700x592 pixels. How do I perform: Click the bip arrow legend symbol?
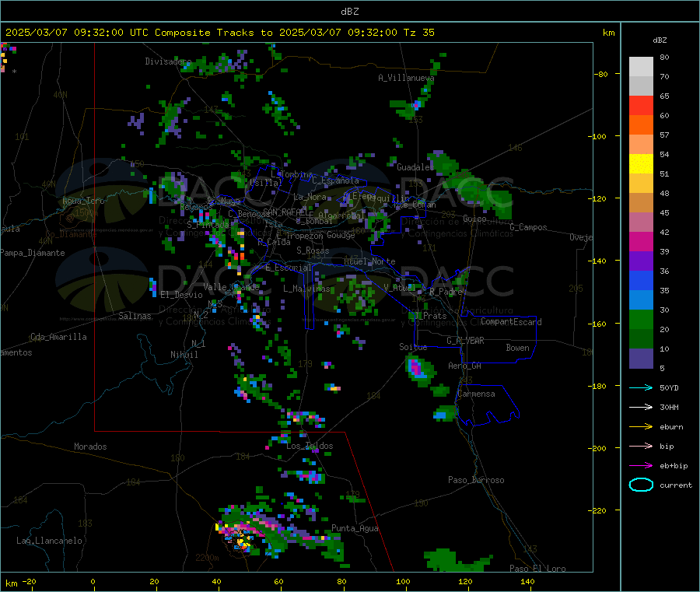pos(641,446)
